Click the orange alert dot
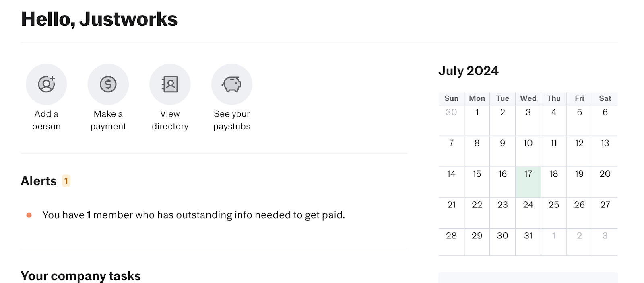Screen dimensions: 644x283 click(29, 215)
